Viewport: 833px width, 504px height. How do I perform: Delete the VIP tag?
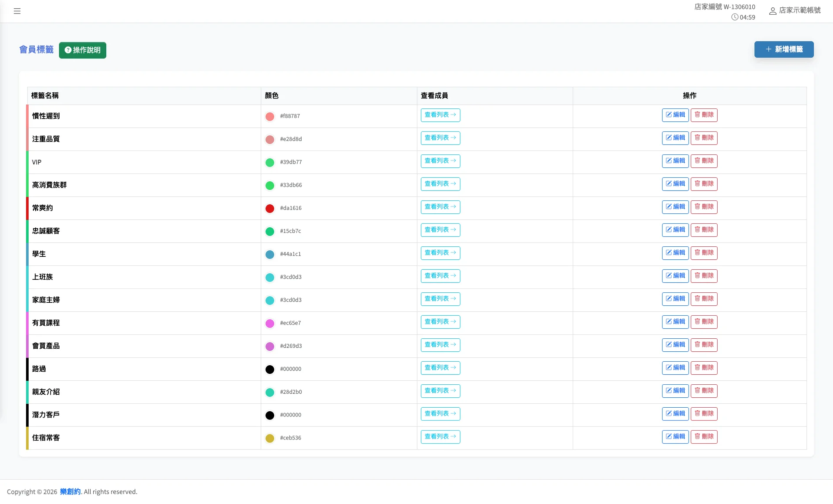704,161
